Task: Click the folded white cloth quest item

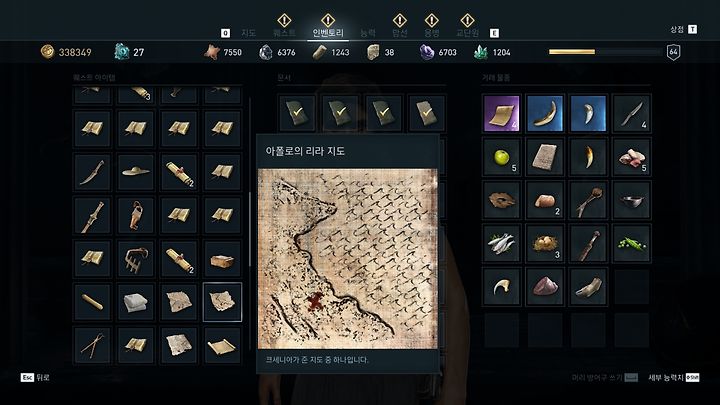Action: pos(135,302)
